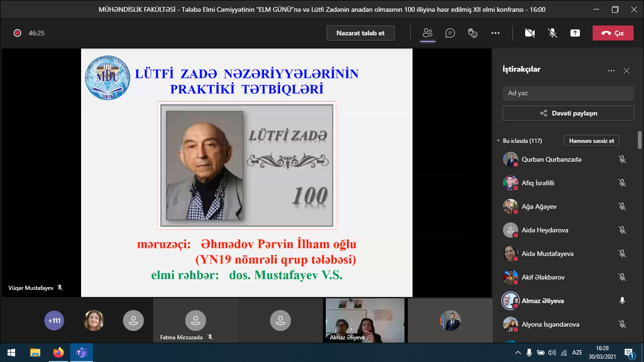Toggle the microphone mute button
This screenshot has height=362, width=644.
(x=552, y=33)
